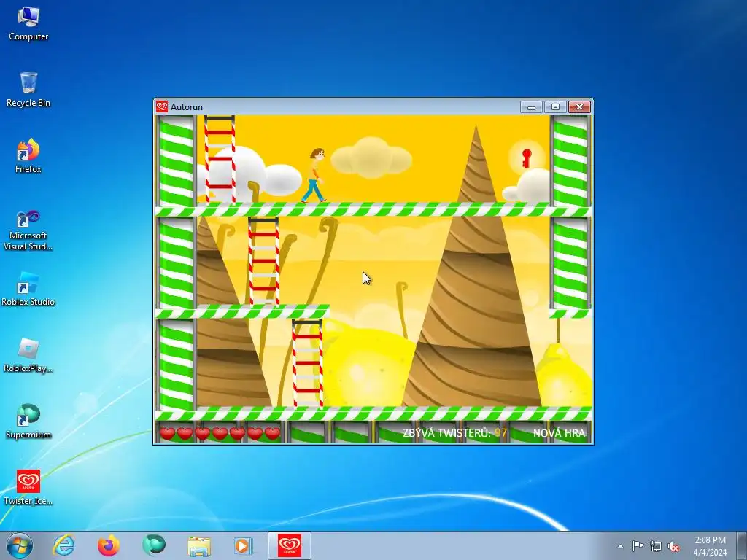Open the Action Center flag icon

click(638, 546)
